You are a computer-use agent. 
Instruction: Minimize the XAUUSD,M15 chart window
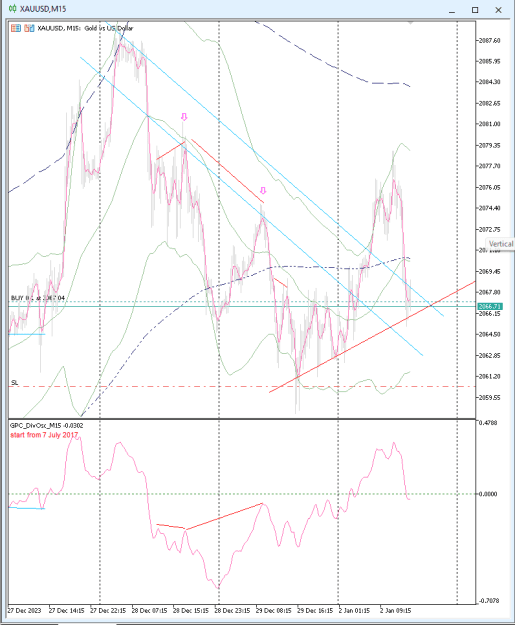452,11
